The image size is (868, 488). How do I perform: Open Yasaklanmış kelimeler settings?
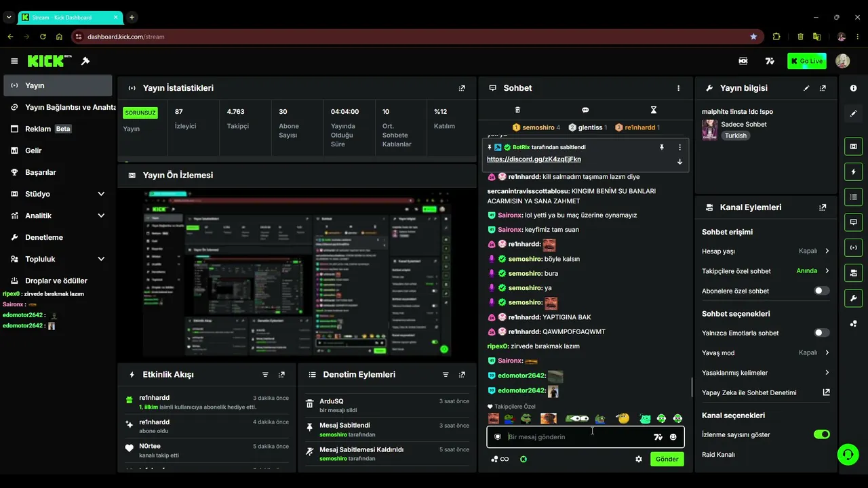[766, 373]
